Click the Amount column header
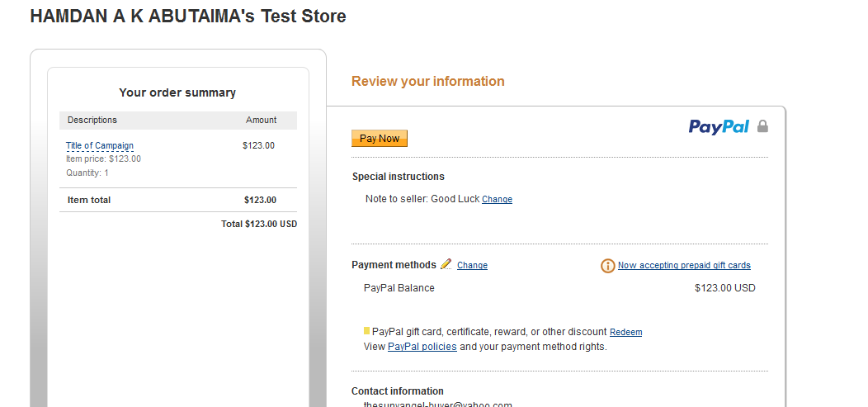The image size is (868, 407). click(x=262, y=121)
